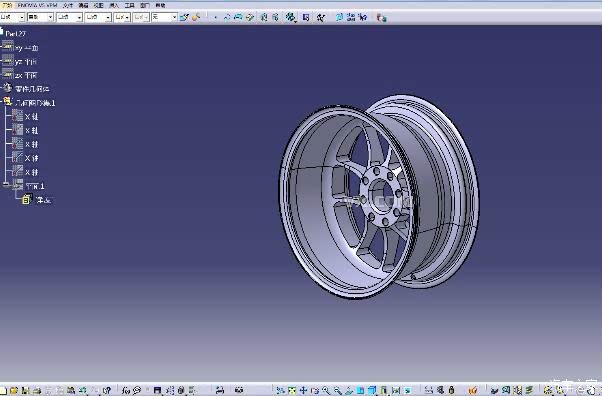602x396 pixels.
Task: Click the Zoom In magnifier icon
Action: click(326, 391)
